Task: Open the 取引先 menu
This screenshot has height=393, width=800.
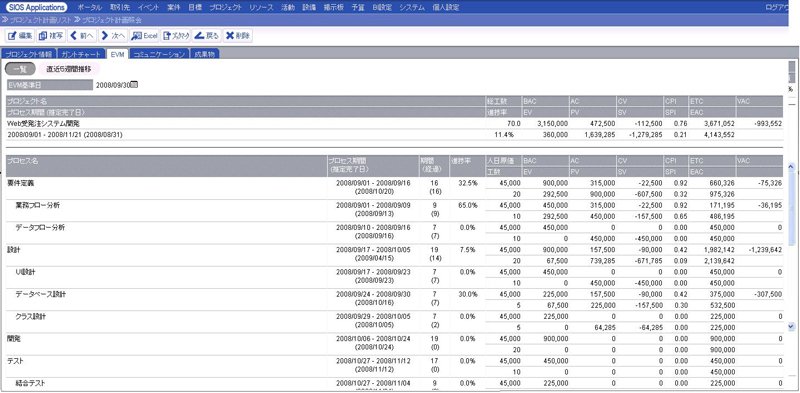Action: tap(120, 8)
